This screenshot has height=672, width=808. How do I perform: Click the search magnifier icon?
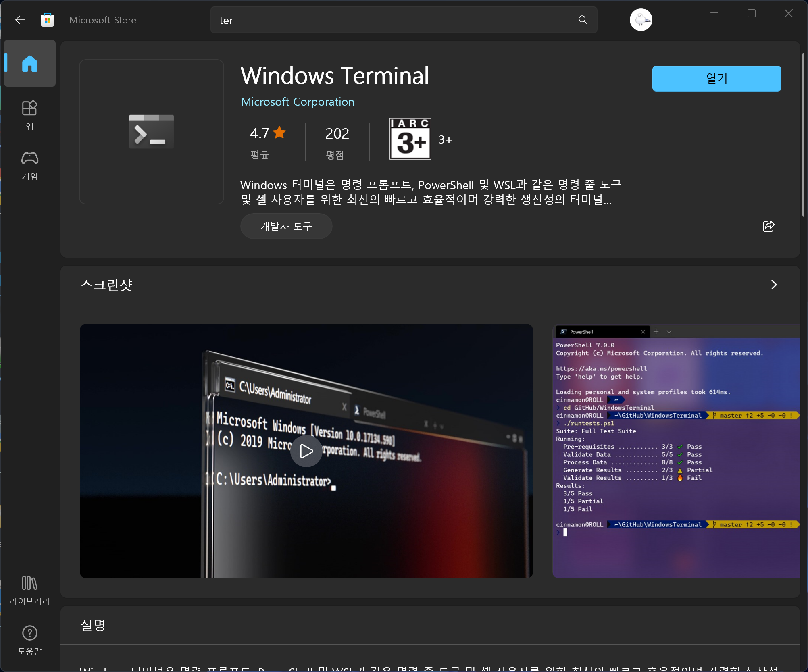point(583,20)
